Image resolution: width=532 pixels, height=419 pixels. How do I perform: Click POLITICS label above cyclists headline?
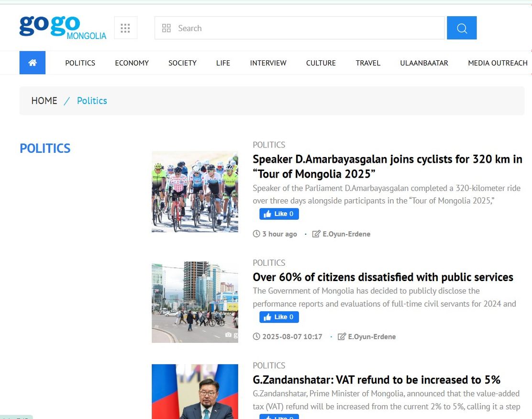[269, 145]
